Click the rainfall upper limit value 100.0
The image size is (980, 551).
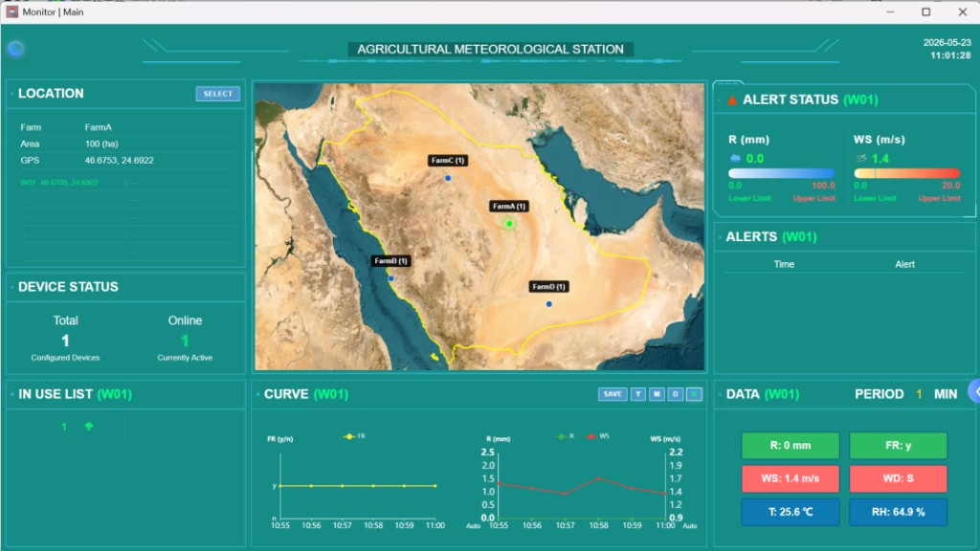pyautogui.click(x=823, y=186)
